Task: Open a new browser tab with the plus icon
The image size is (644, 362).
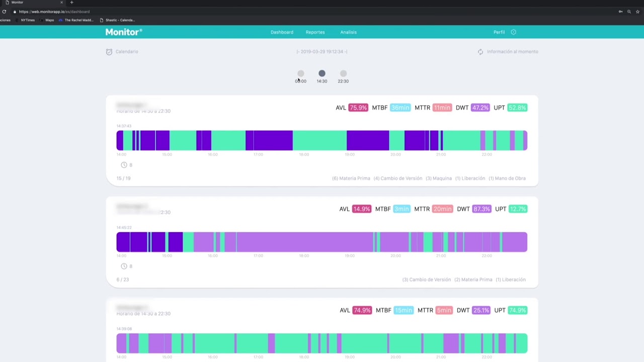Action: (x=71, y=3)
